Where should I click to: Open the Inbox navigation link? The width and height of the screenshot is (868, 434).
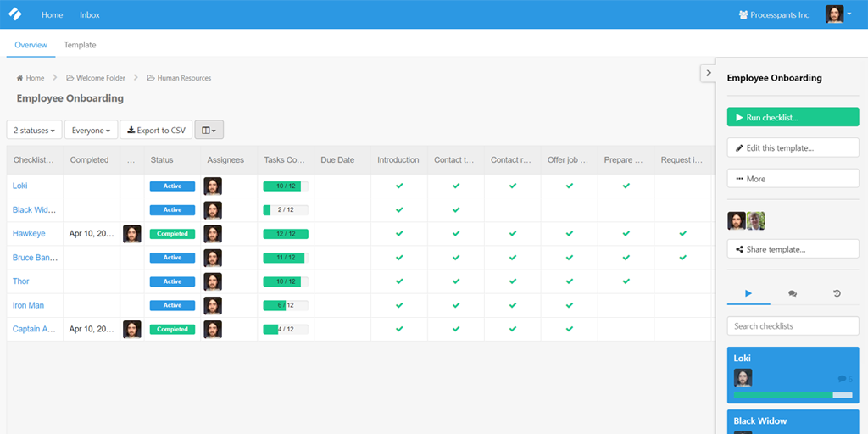tap(90, 15)
